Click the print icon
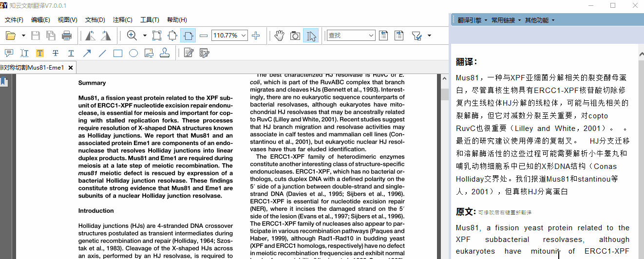This screenshot has width=644, height=259. pyautogui.click(x=67, y=36)
